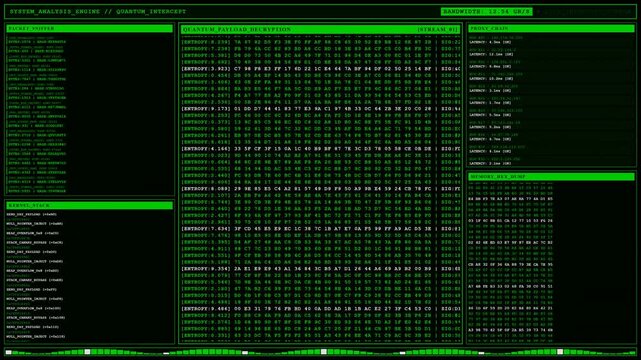Select the PROXY_CHAIN panel header
This screenshot has width=641, height=360.
point(551,29)
